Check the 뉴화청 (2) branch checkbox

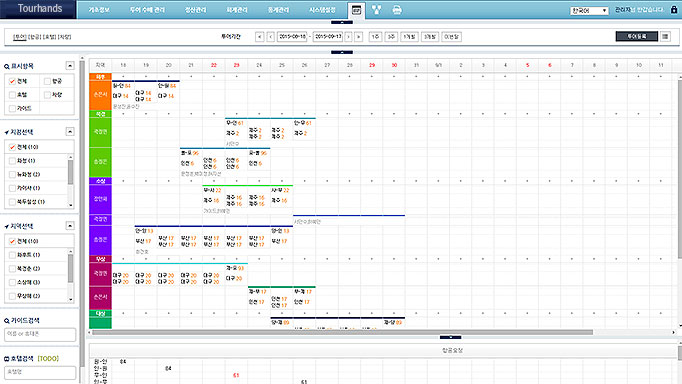[12, 174]
